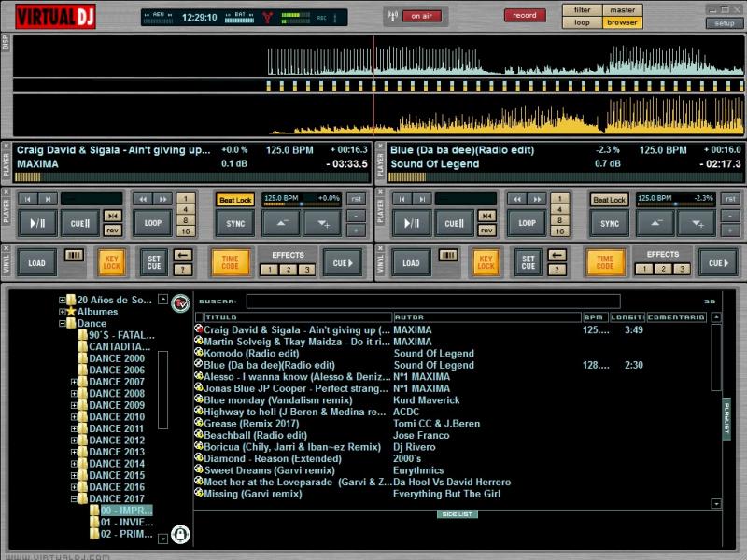Click LOOP on the left deck
Screen dimensions: 747x560
click(x=152, y=223)
